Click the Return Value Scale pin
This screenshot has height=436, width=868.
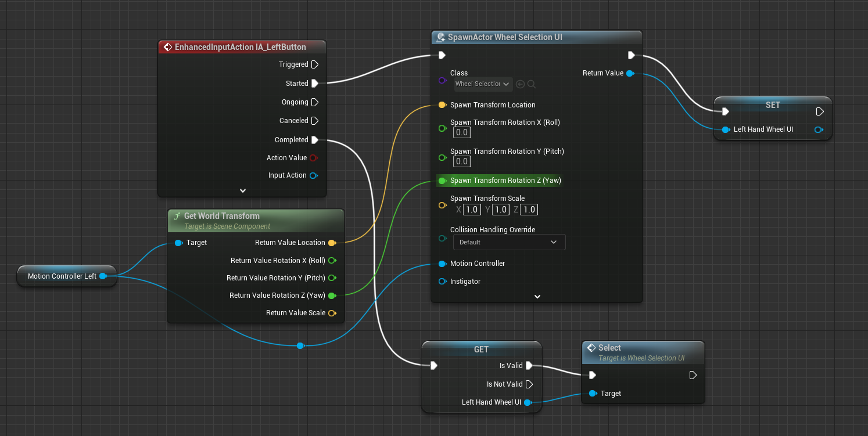click(332, 313)
